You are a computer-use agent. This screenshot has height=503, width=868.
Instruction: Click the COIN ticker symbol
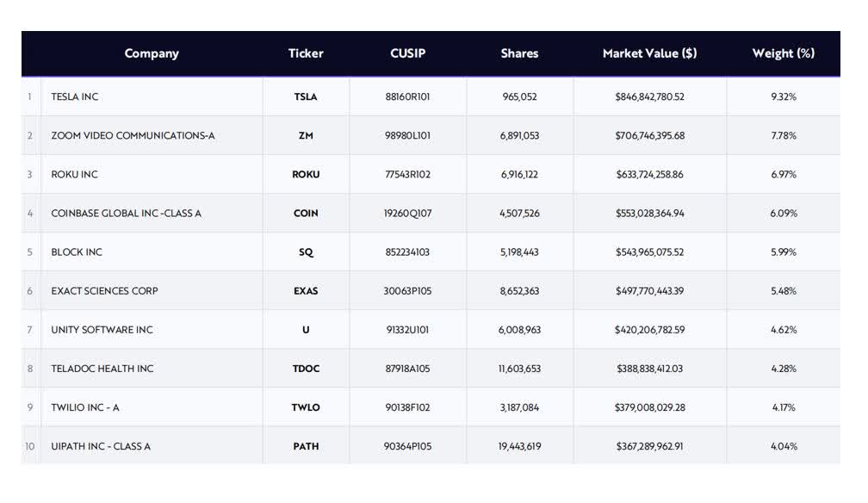click(x=306, y=214)
